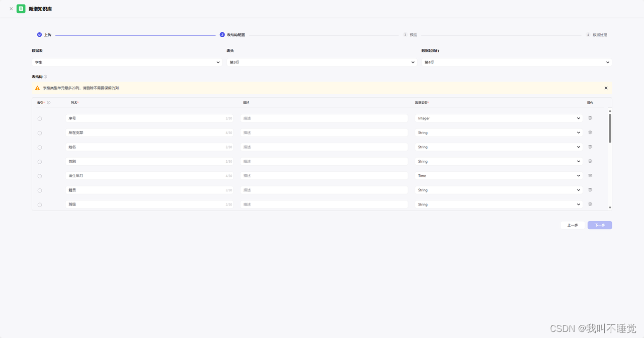Open the 数据表 dropdown showing 学生
This screenshot has width=644, height=338.
click(x=126, y=62)
